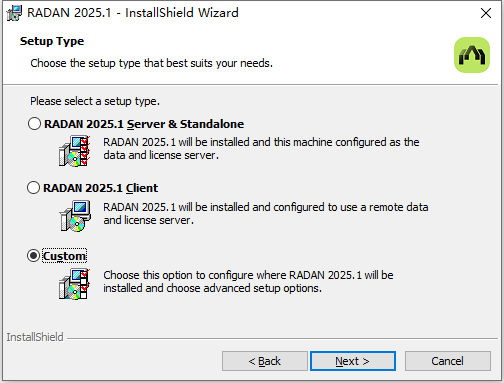Click the 'Setup Type' heading
The height and width of the screenshot is (383, 504).
(x=52, y=41)
